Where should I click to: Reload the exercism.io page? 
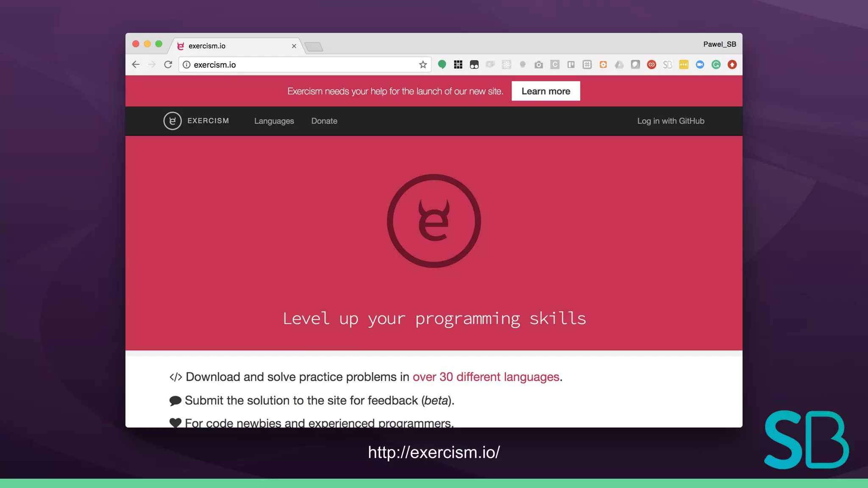pos(168,64)
